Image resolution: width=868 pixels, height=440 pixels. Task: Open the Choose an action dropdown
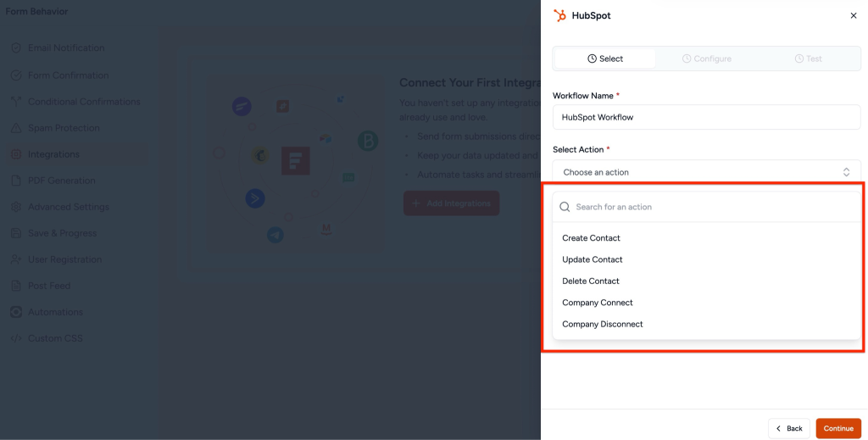[706, 172]
